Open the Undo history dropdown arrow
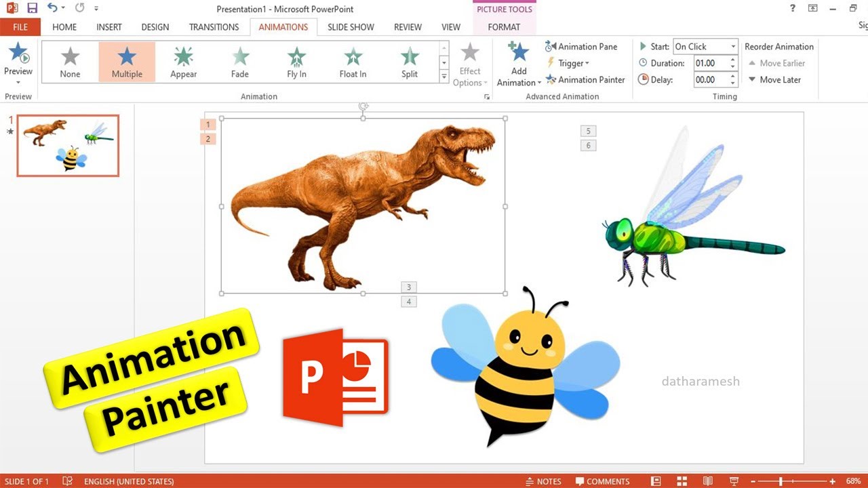868x488 pixels. tap(63, 9)
